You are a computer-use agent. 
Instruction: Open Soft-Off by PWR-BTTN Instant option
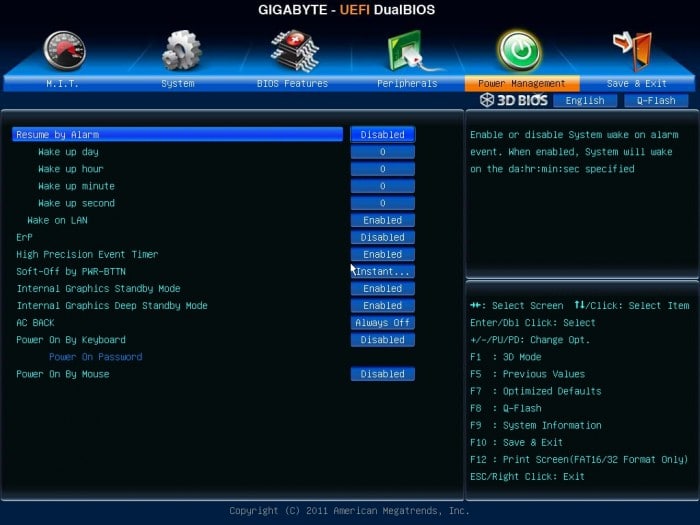383,271
